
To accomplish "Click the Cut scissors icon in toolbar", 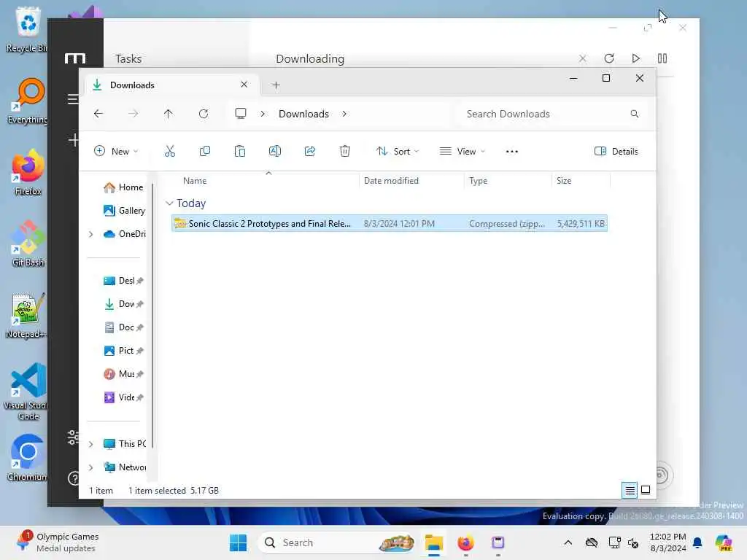I will coord(169,152).
